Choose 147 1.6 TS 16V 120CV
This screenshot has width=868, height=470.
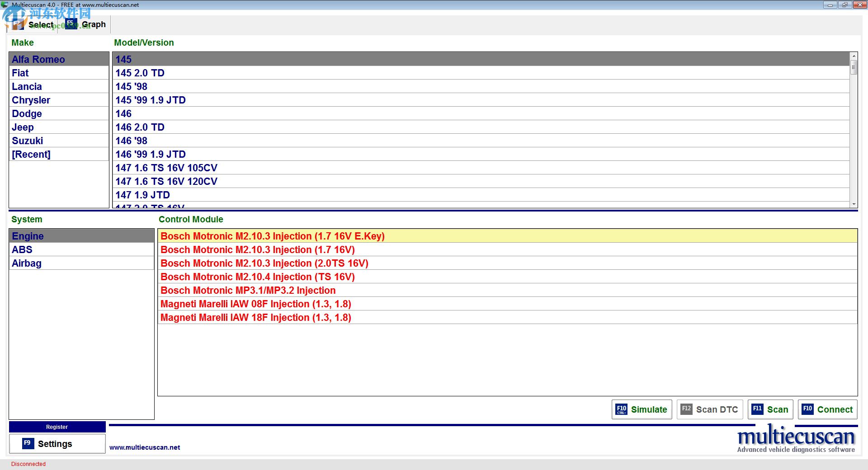pyautogui.click(x=481, y=181)
